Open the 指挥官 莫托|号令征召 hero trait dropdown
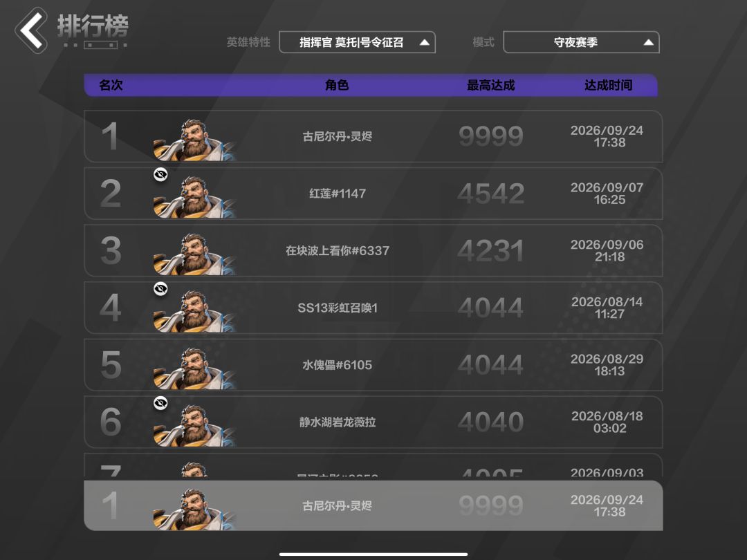Screen dimensions: 747x560 point(357,42)
